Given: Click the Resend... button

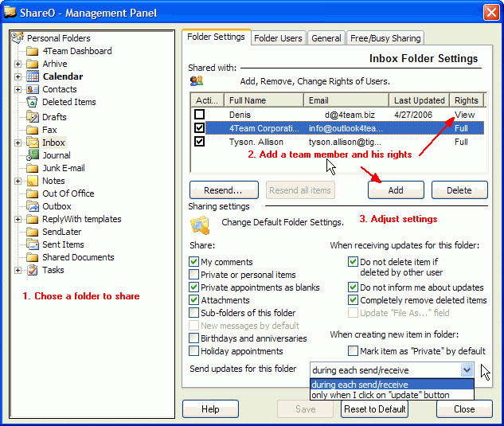Looking at the screenshot, I should (x=224, y=190).
